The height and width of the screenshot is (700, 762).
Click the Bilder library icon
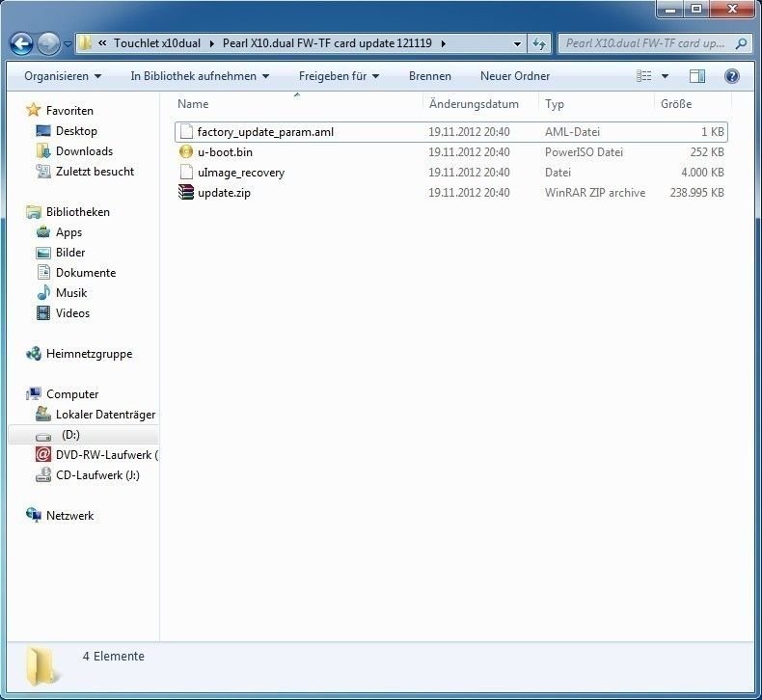pos(43,253)
